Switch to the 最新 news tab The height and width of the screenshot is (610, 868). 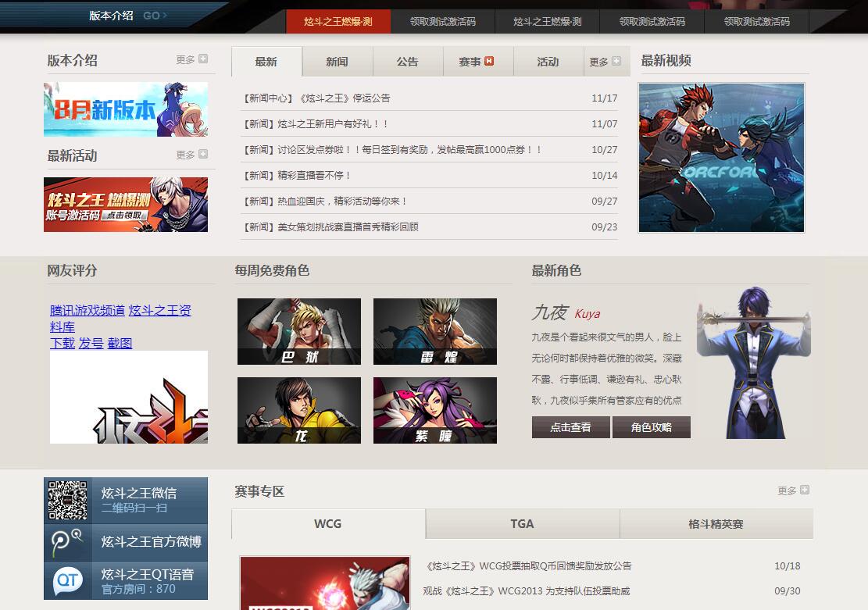tap(266, 62)
